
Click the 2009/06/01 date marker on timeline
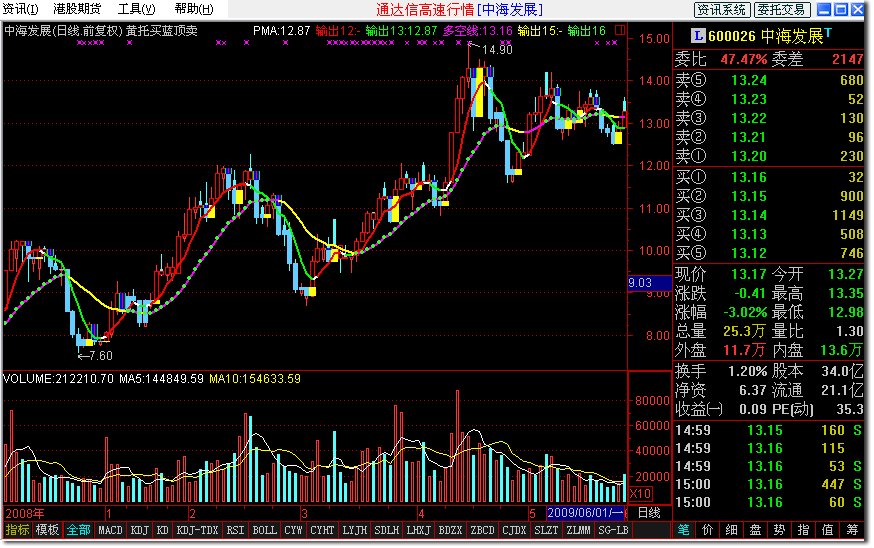tap(586, 513)
